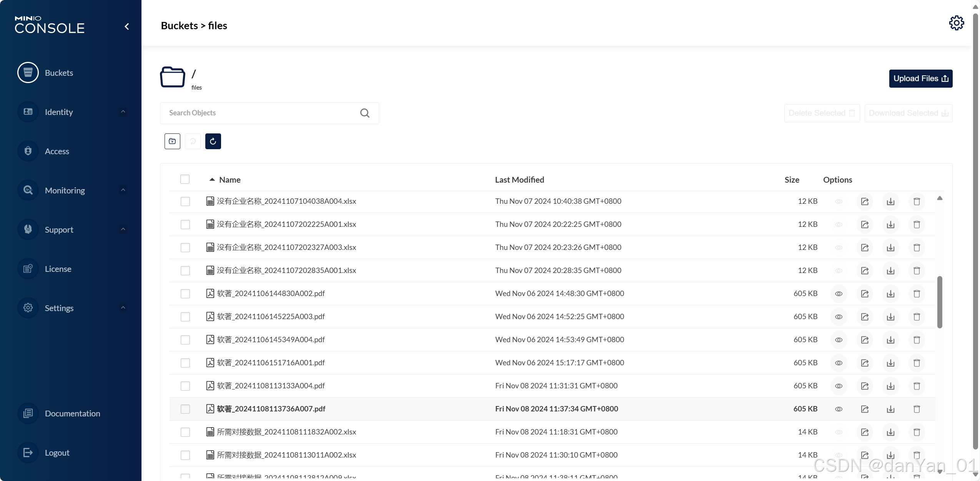Open the Buckets sidebar item
This screenshot has height=481, width=980.
[x=58, y=73]
